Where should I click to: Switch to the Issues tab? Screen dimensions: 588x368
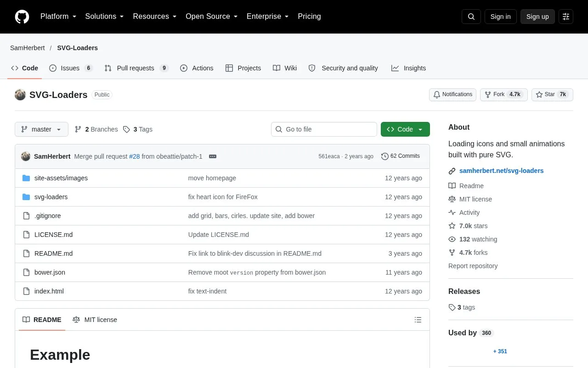[x=71, y=68]
